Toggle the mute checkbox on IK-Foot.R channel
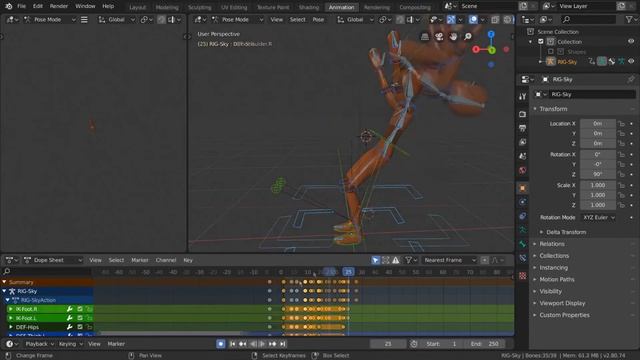Screen dimensions: 640x360 80,309
